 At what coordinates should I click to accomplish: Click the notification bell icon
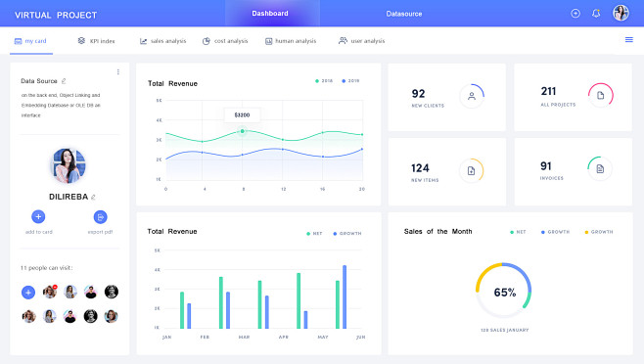[596, 14]
